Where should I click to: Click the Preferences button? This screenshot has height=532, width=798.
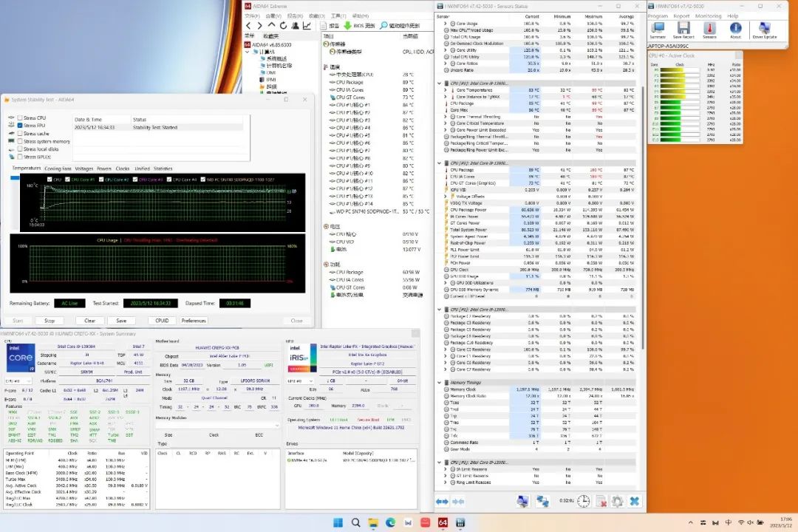tap(194, 321)
